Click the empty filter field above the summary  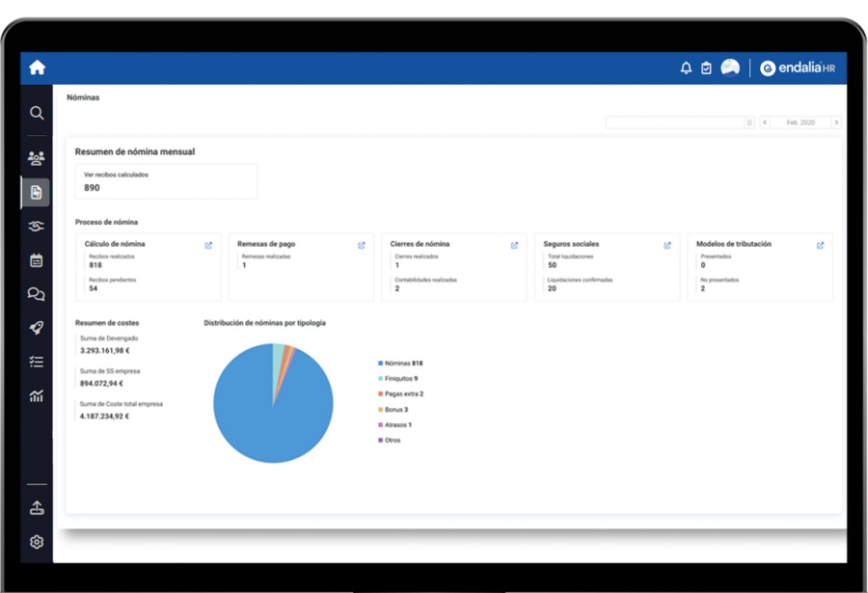point(674,122)
